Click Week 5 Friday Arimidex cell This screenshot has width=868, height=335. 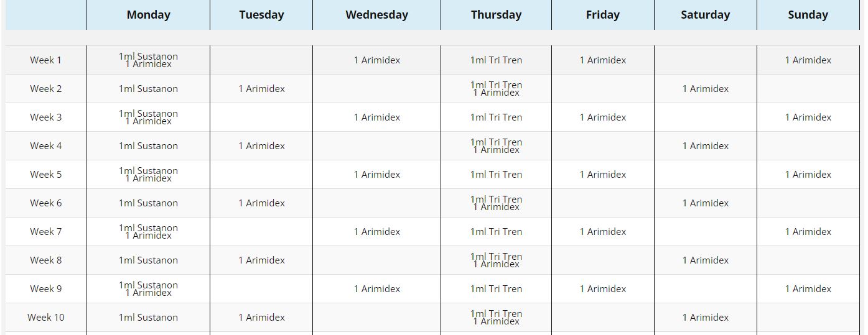602,175
